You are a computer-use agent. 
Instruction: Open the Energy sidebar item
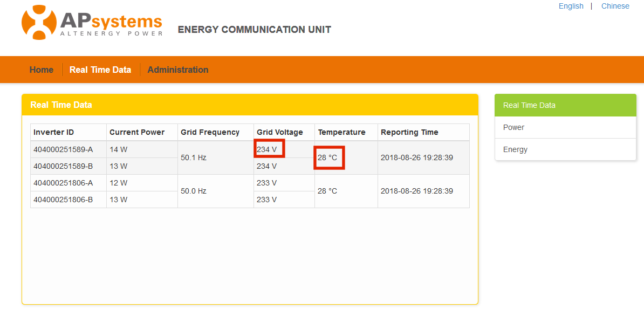click(x=566, y=150)
